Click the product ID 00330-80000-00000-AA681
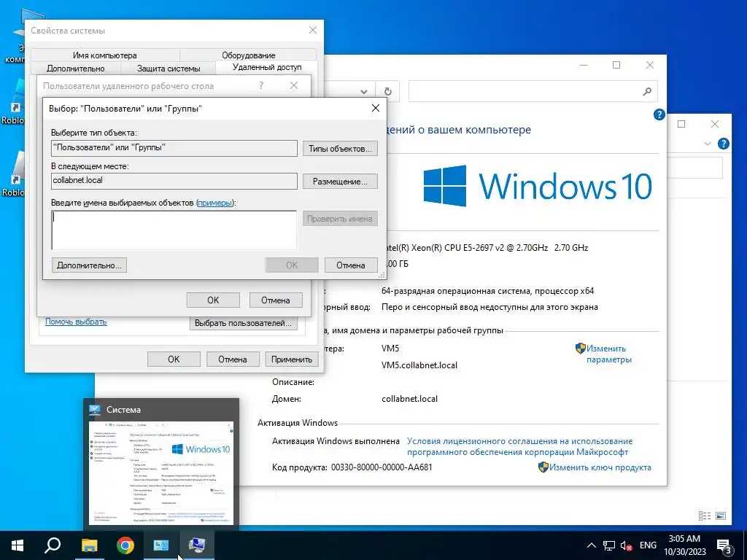 click(382, 467)
